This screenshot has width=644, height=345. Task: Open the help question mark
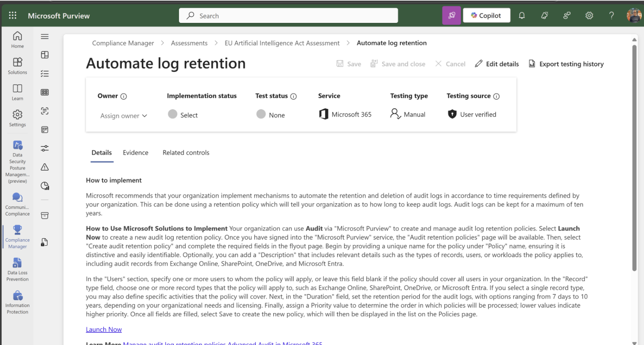[x=612, y=16]
